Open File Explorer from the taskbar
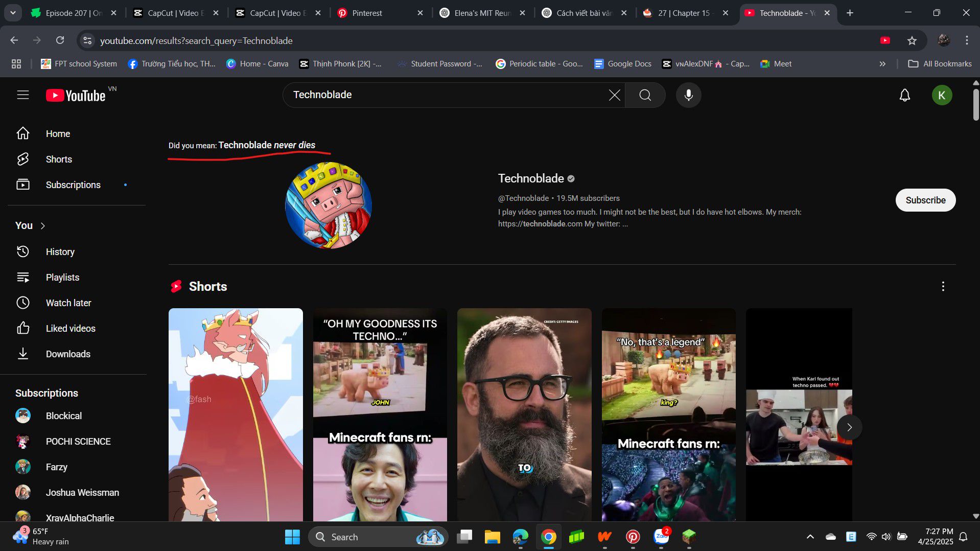The height and width of the screenshot is (551, 980). 492,537
